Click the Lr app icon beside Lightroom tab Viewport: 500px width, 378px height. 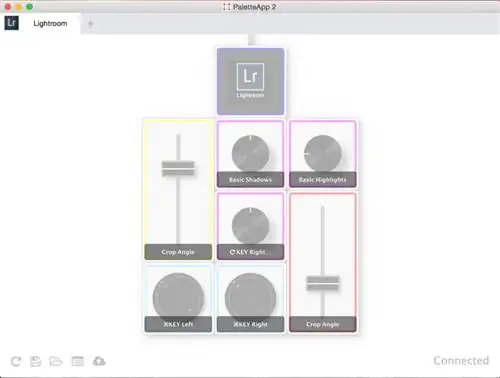click(11, 23)
